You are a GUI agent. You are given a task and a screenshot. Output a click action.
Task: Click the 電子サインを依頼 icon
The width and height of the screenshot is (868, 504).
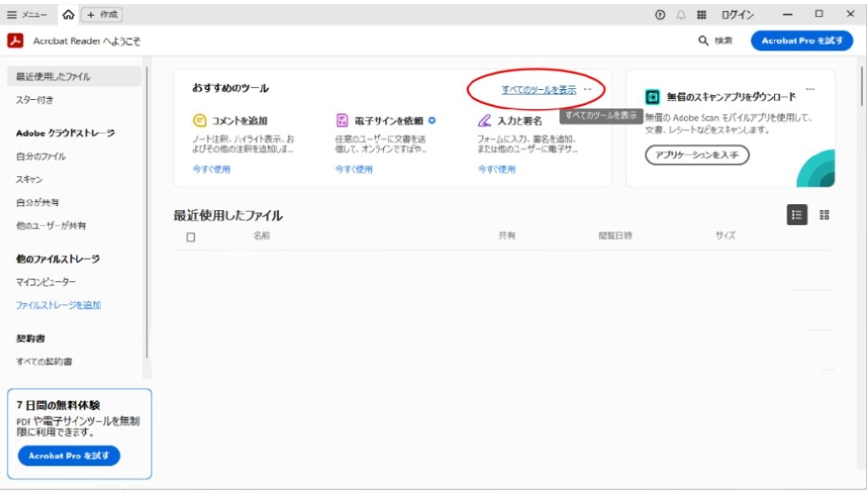pos(342,120)
